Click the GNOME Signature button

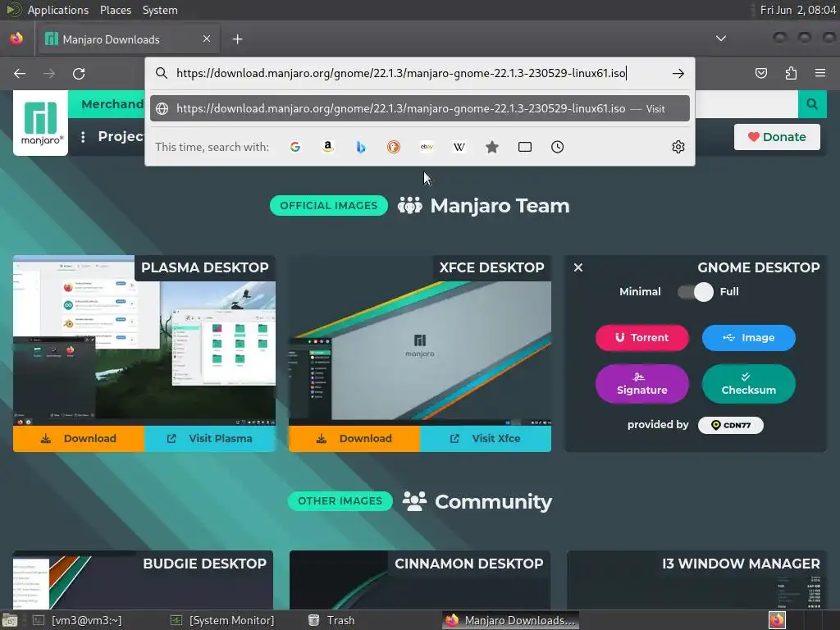(x=641, y=384)
